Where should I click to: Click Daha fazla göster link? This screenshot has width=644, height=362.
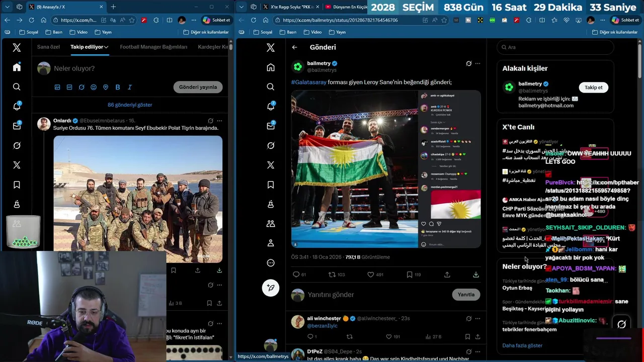click(x=522, y=345)
